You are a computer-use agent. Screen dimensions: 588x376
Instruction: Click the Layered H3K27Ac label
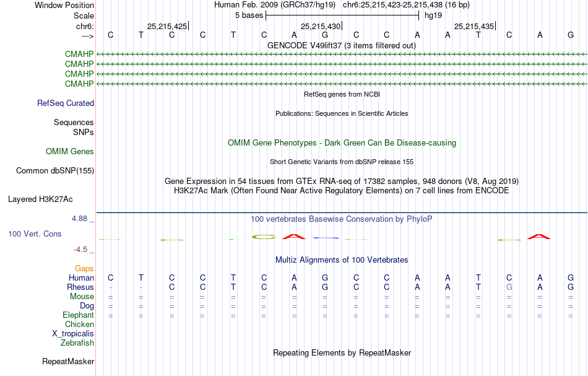40,199
